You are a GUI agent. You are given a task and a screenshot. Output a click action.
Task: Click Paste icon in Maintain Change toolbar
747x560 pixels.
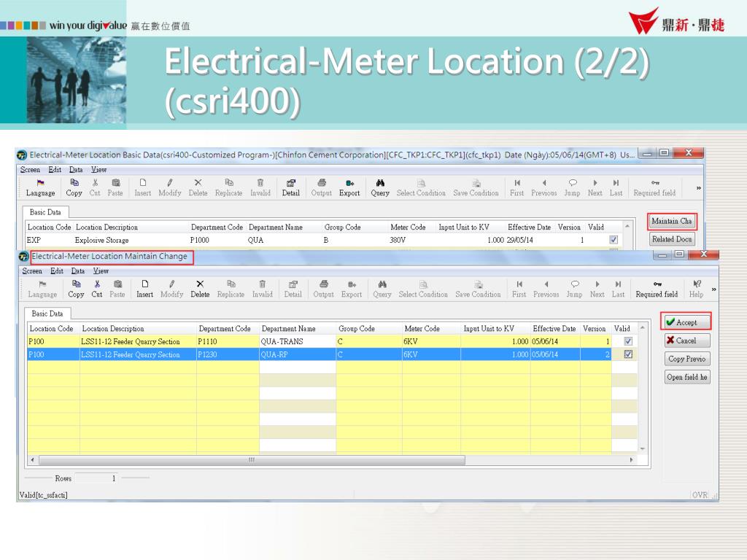[x=117, y=284]
